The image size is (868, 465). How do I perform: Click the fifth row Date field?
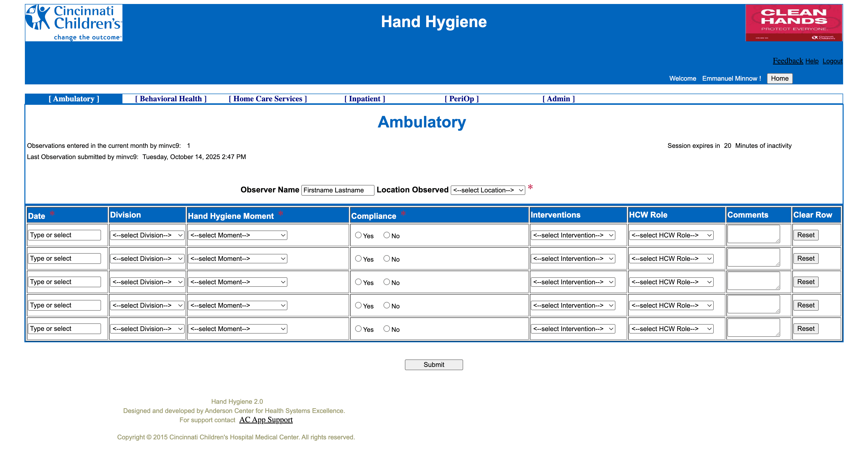[x=64, y=329]
